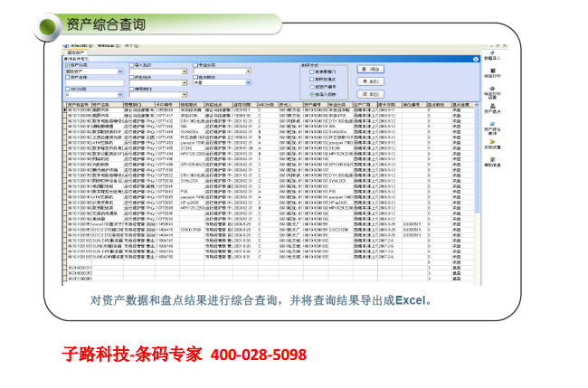The height and width of the screenshot is (388, 588).
Task: Expand the 资产分类 dropdown list
Action: [x=122, y=71]
